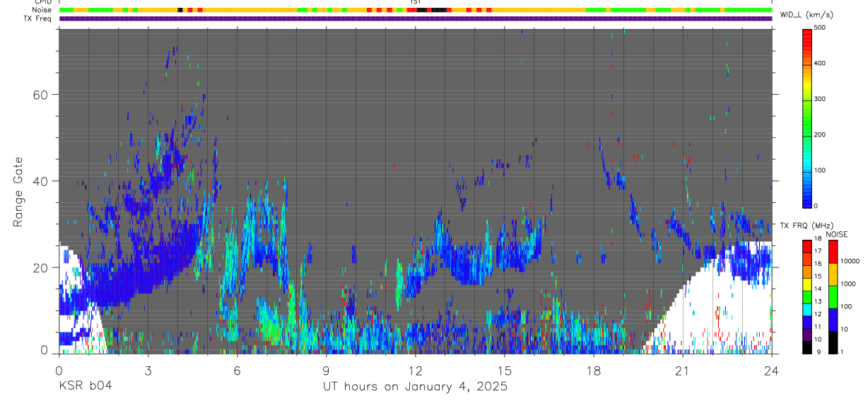
Task: Click the KSR b04 radar beam label
Action: (84, 385)
